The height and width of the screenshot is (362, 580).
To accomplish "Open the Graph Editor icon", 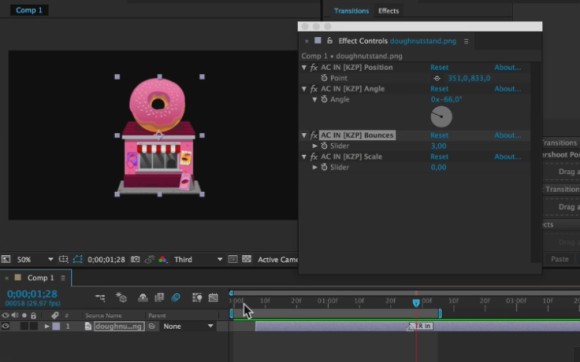I will coord(213,298).
